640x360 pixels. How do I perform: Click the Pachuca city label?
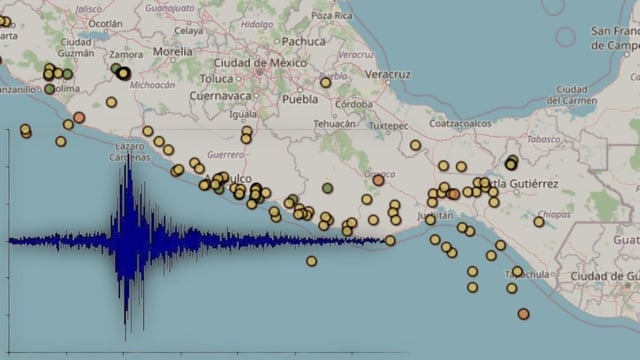tap(304, 41)
